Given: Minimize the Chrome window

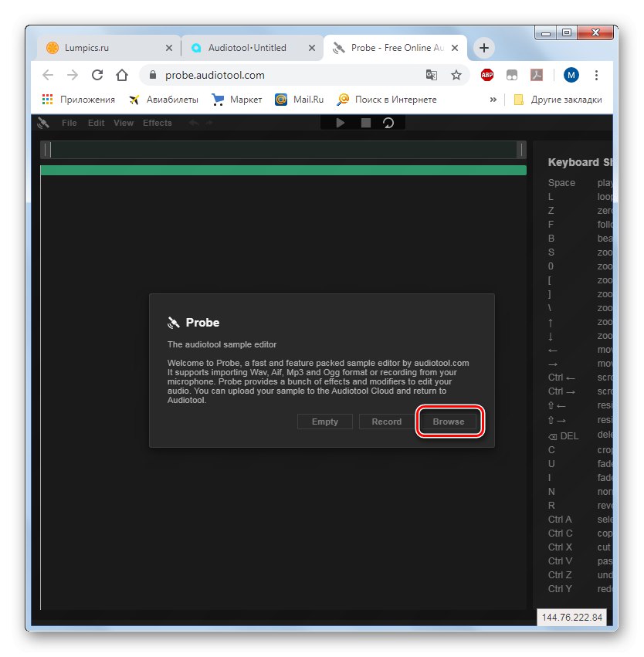Looking at the screenshot, I should tap(545, 32).
